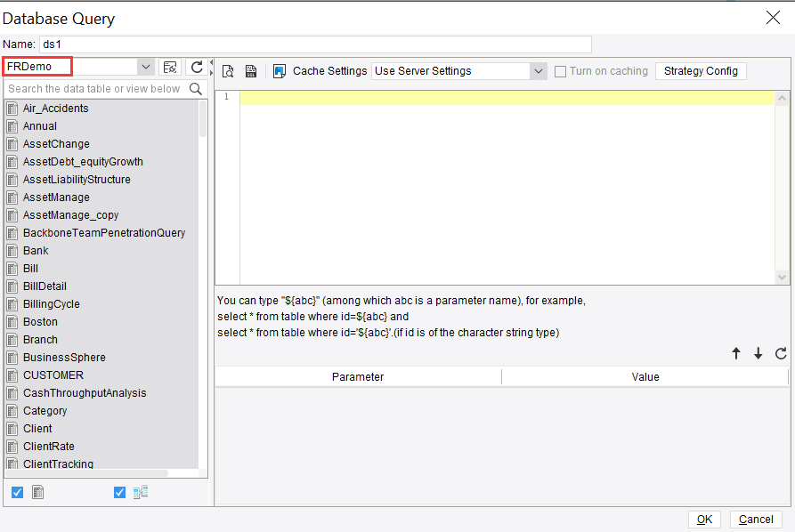Click the Strategy Config button
Screen dimensions: 795x532
[701, 71]
